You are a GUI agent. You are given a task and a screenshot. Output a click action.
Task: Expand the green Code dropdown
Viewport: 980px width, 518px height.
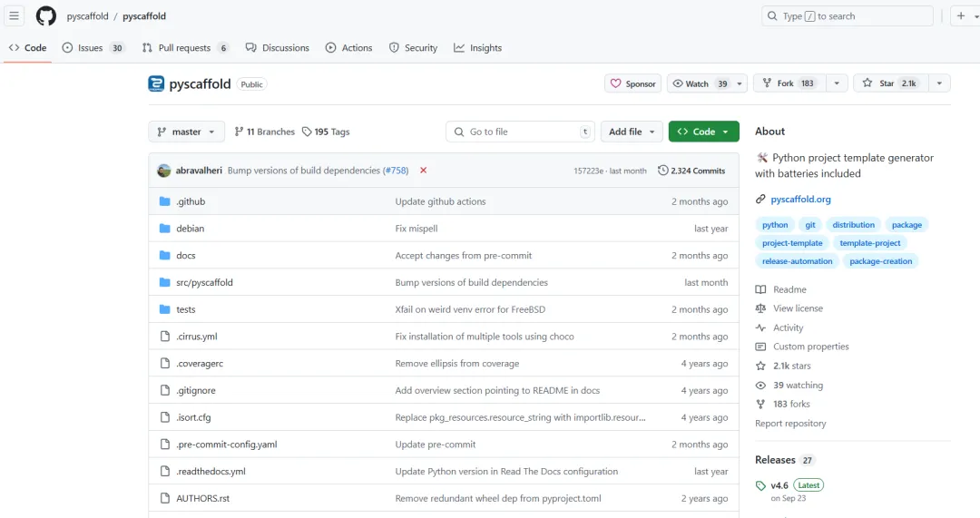[x=703, y=132]
